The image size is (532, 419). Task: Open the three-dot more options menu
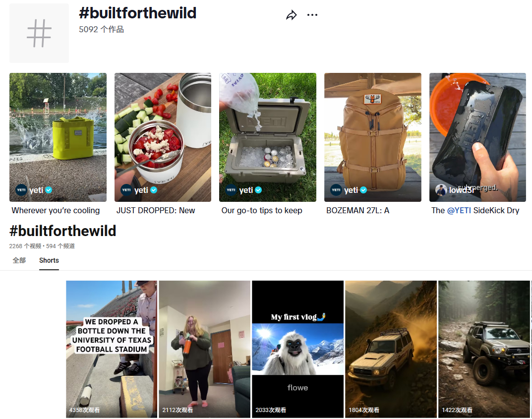(x=312, y=15)
